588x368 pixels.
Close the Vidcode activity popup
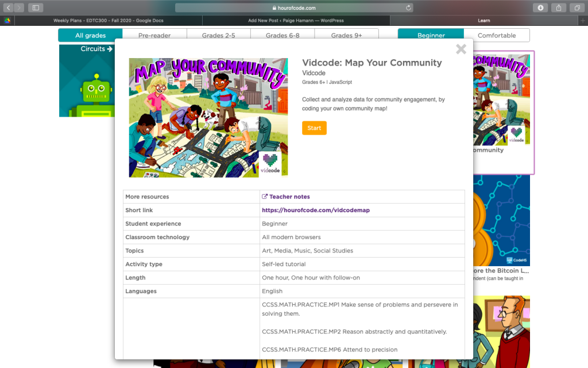[x=461, y=49]
